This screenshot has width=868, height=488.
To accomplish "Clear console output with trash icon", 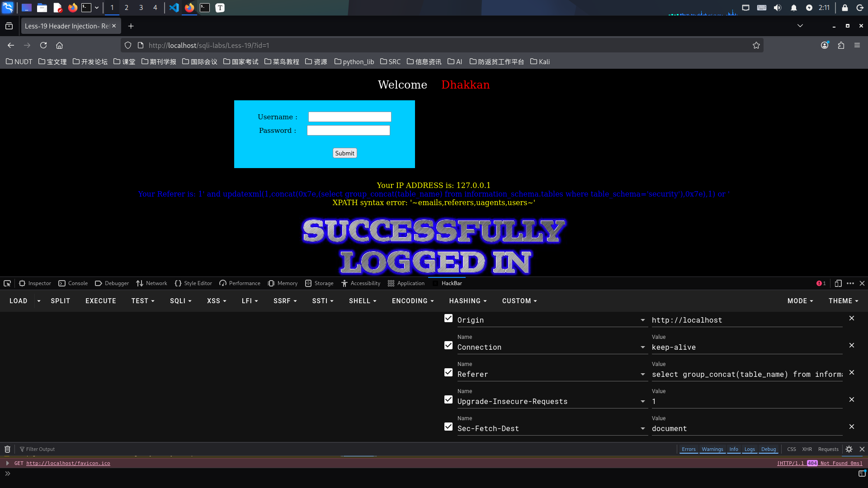I will click(7, 449).
